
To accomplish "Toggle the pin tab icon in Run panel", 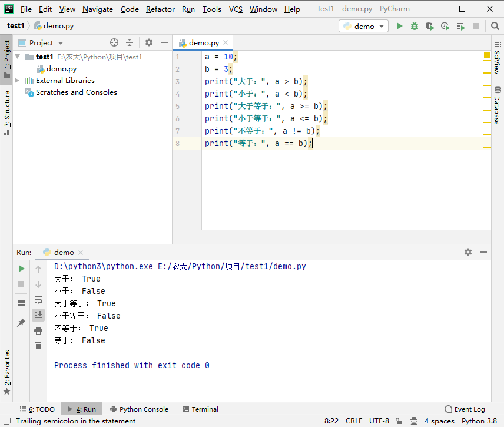I will (x=21, y=323).
